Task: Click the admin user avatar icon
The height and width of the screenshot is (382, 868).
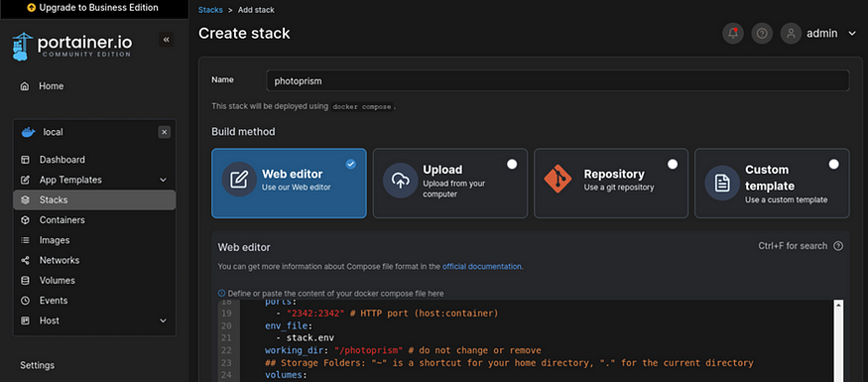Action: (x=791, y=33)
